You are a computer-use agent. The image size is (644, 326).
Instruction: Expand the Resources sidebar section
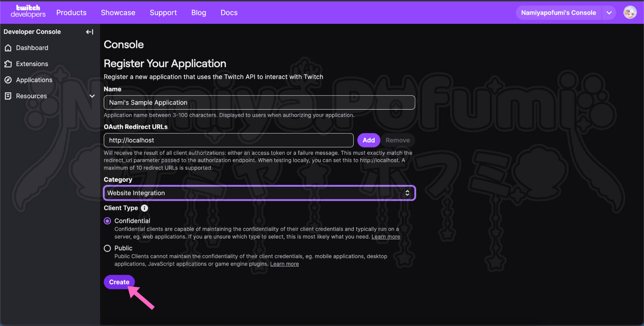pyautogui.click(x=92, y=96)
